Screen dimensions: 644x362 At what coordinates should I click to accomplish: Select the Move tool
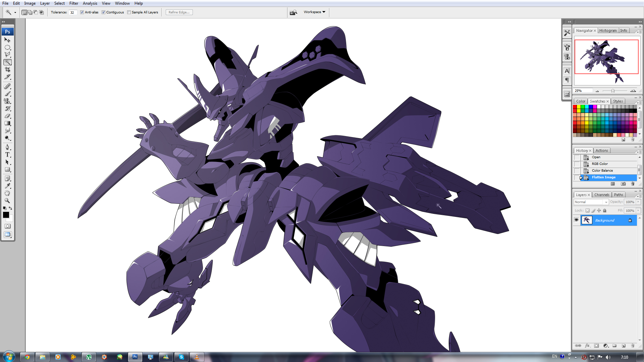click(7, 40)
